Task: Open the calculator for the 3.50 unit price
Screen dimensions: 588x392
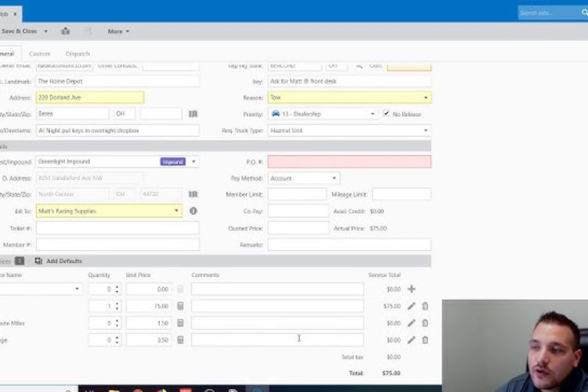Action: pyautogui.click(x=180, y=340)
